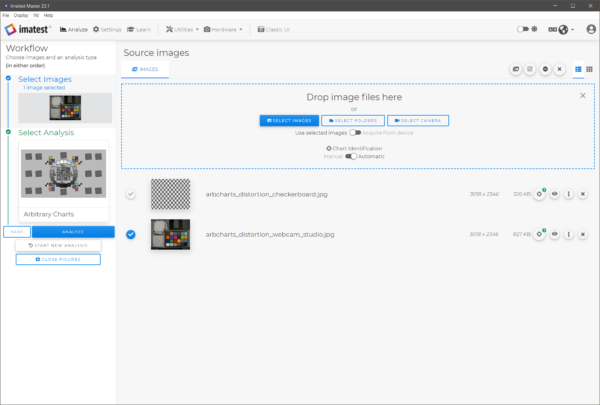
Task: Uncheck the arbcharts_distortion_webcam_studio.jpg checkbox
Action: (131, 234)
